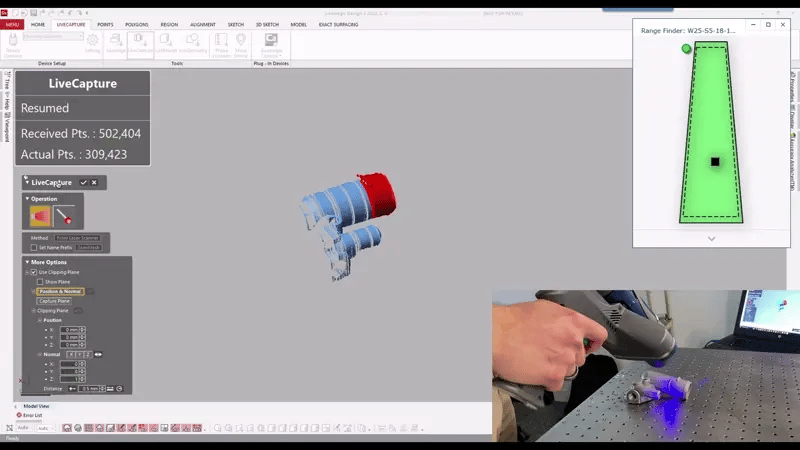Collapse the Operation section
Viewport: 800px width, 450px height.
pos(27,199)
